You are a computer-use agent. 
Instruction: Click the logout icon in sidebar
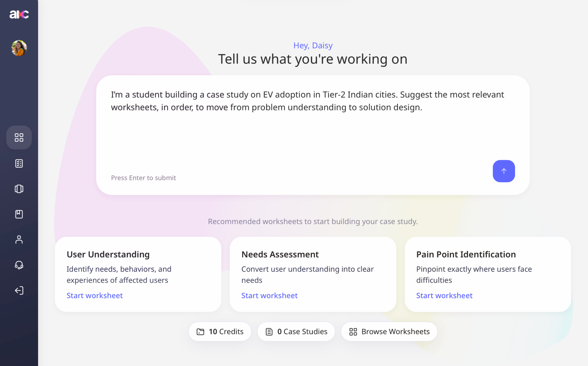19,291
